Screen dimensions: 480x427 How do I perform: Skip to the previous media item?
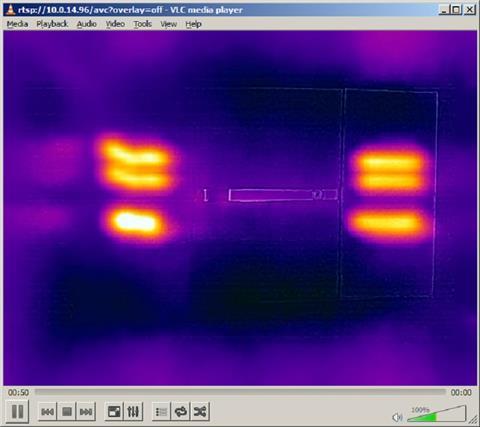(47, 412)
